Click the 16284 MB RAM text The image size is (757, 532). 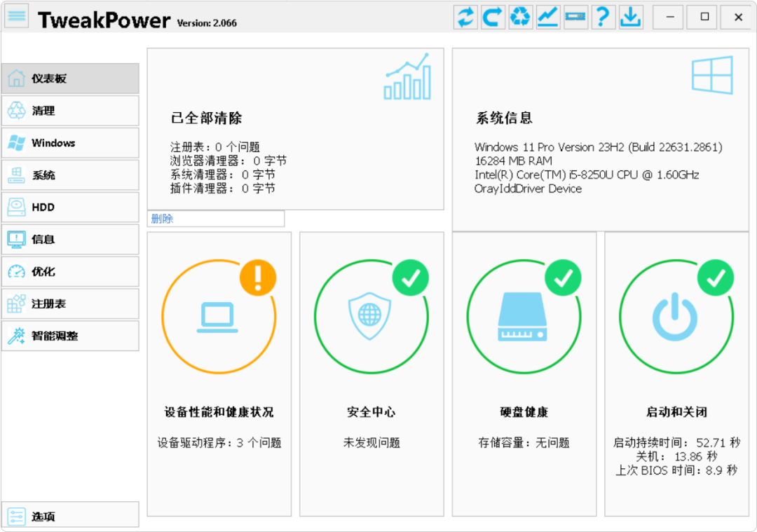click(513, 161)
